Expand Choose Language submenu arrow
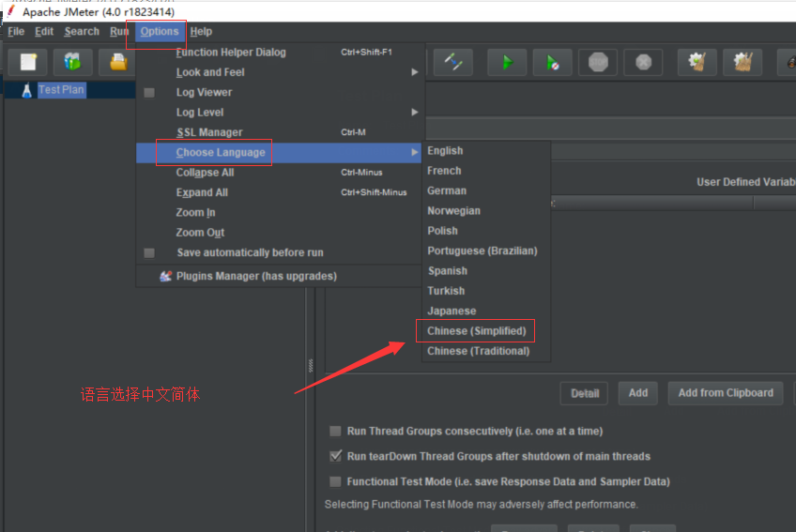 pyautogui.click(x=415, y=152)
